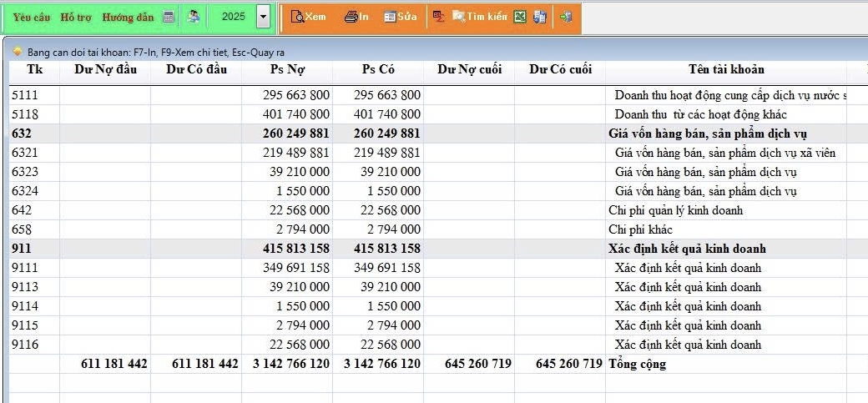Click the Ps Nợ column header

287,69
